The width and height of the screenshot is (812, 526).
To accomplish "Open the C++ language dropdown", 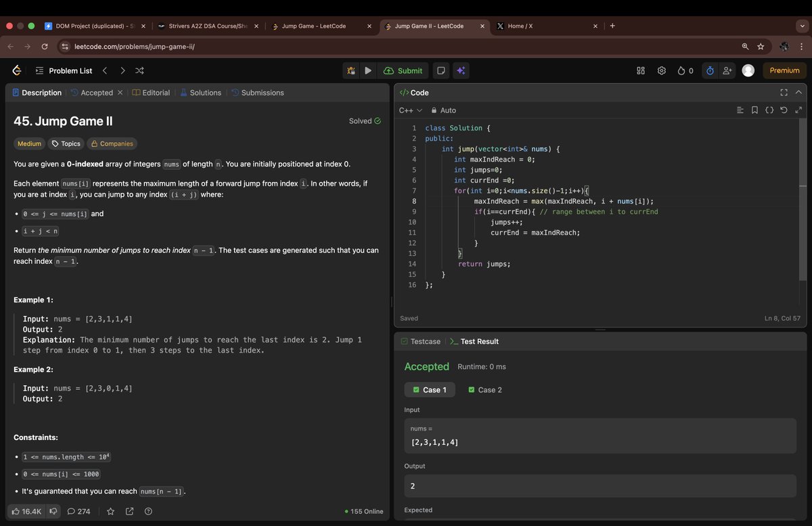I will [410, 110].
